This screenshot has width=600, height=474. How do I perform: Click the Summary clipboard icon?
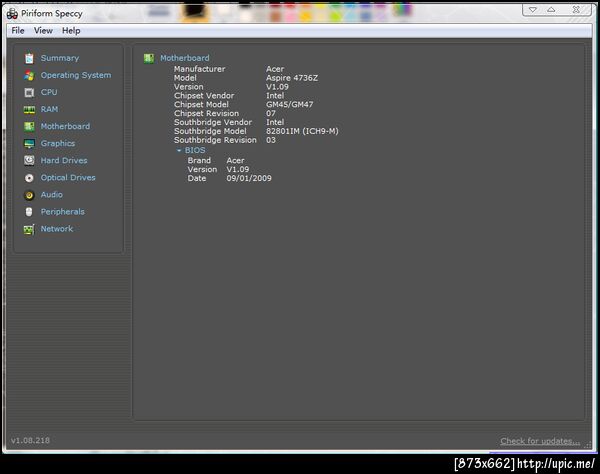[29, 58]
